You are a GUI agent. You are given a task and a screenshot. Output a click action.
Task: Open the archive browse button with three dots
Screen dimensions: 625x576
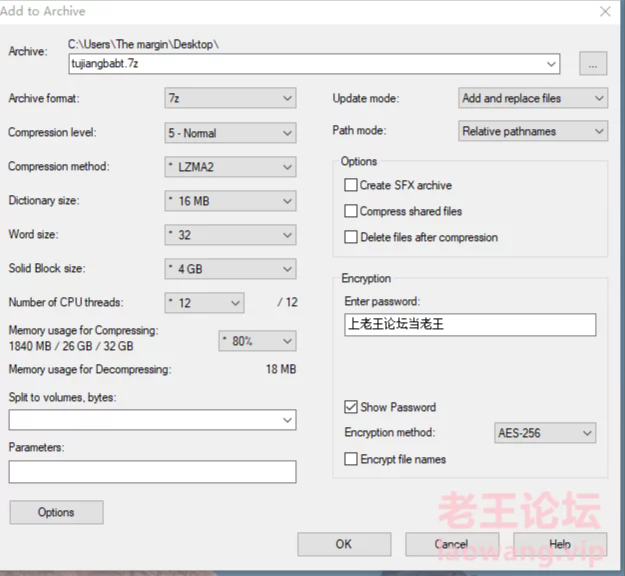(x=593, y=63)
